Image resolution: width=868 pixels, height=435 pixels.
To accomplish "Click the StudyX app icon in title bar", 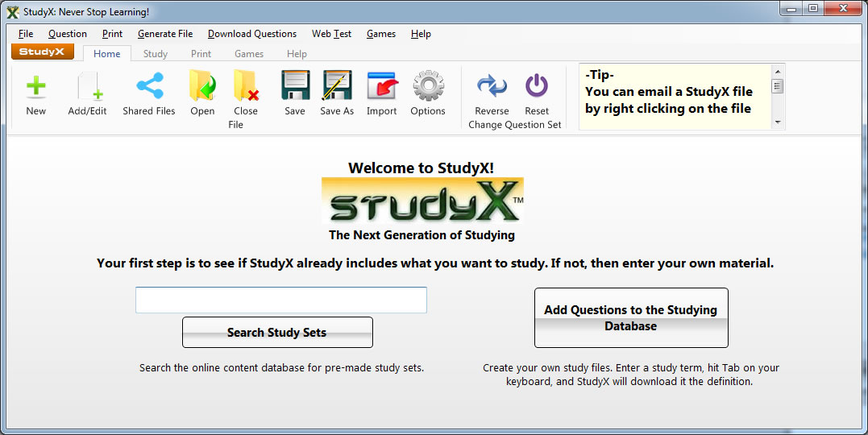I will (x=13, y=11).
